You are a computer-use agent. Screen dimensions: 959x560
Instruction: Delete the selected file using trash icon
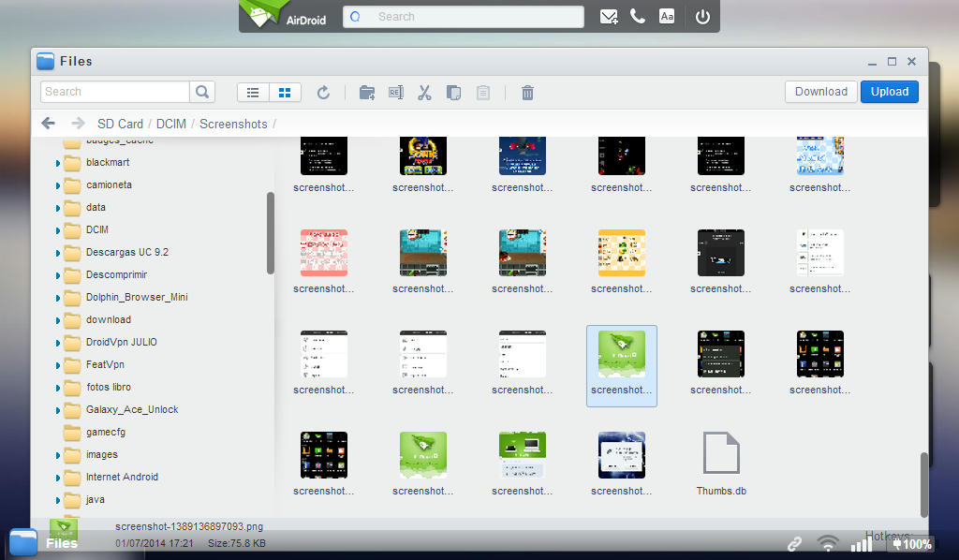tap(527, 92)
